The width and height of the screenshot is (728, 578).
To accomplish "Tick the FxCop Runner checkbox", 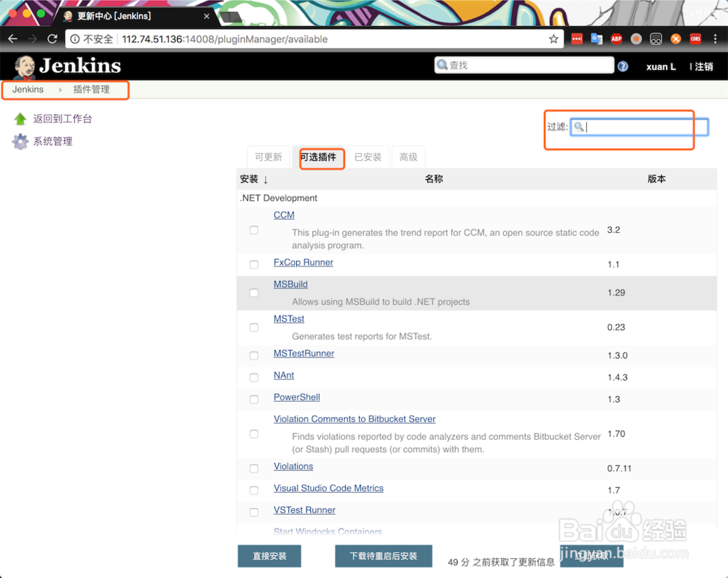I will tap(254, 265).
